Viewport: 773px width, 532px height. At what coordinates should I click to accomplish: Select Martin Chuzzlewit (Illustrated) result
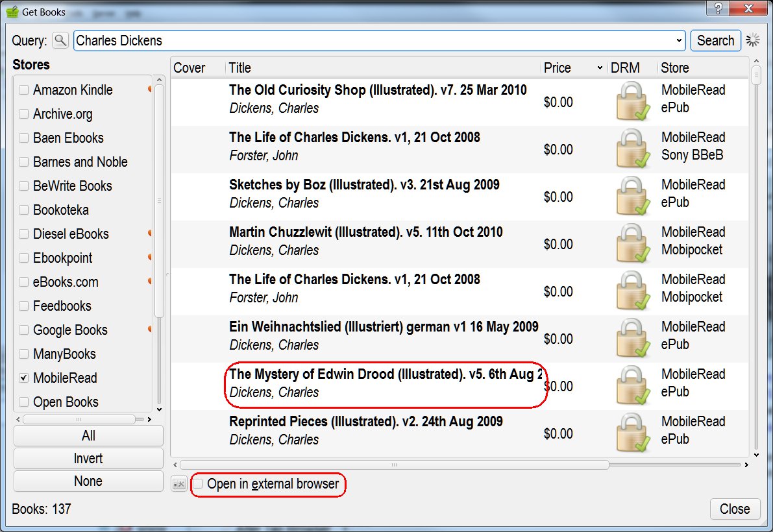click(x=460, y=244)
